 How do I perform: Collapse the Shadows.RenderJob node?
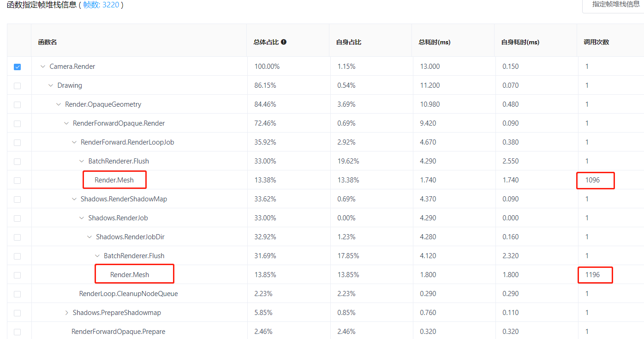point(82,218)
